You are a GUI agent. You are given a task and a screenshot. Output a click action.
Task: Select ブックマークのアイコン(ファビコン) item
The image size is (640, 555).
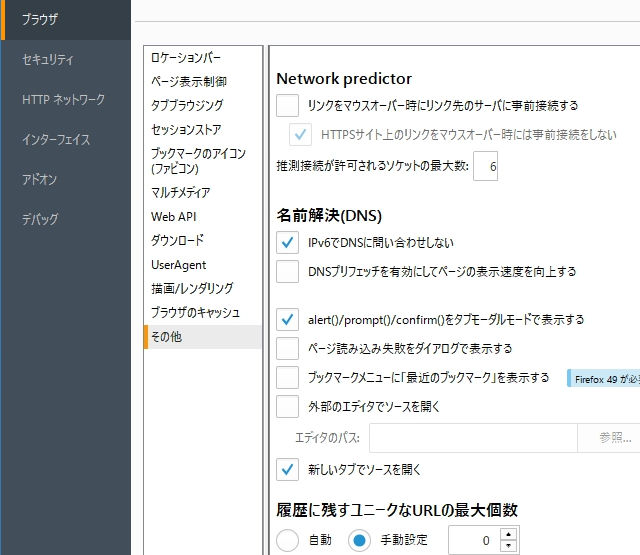click(x=203, y=161)
